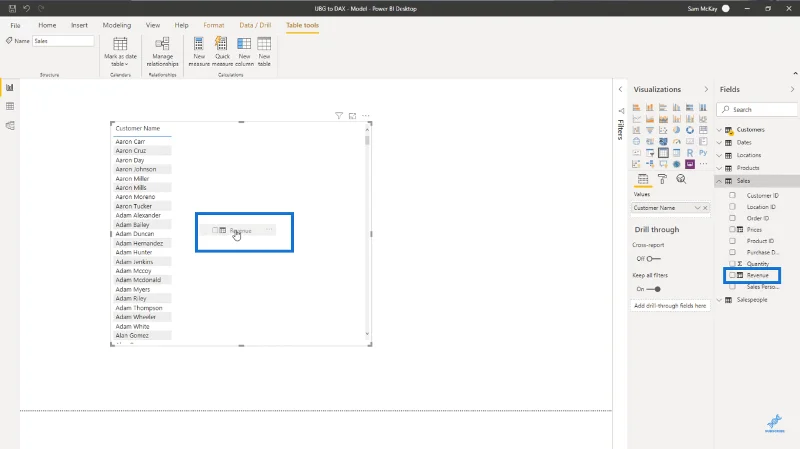Image resolution: width=800 pixels, height=449 pixels.
Task: Switch to the Analytics magnifier pane
Action: point(681,179)
